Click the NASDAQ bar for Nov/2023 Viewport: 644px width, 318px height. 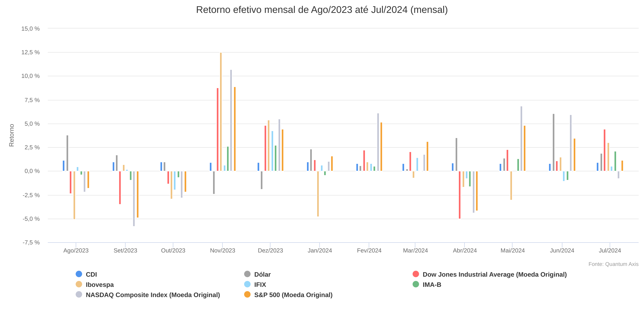(x=231, y=120)
